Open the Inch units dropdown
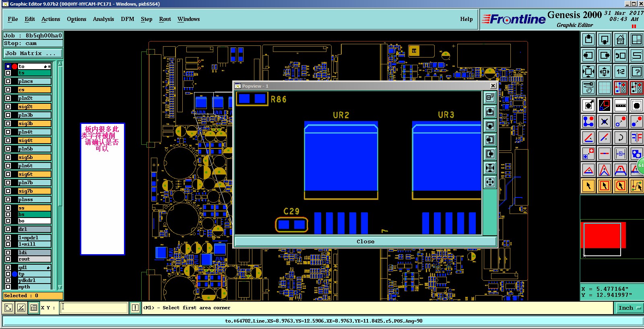This screenshot has height=329, width=644. click(629, 308)
